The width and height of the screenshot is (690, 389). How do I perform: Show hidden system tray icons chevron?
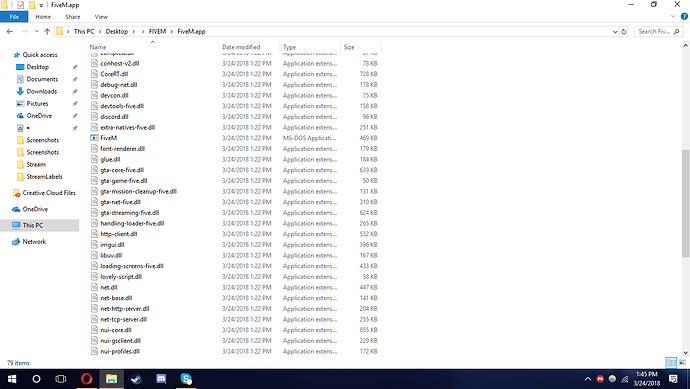click(587, 379)
